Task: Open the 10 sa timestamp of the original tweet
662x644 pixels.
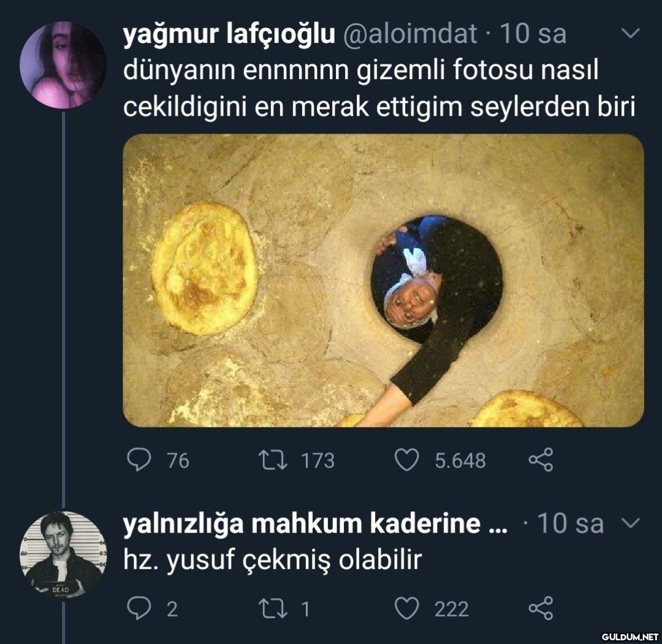Action: (533, 34)
